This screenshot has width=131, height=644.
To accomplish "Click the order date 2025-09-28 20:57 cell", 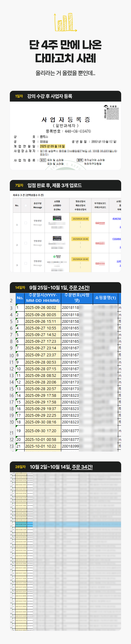I will (x=43, y=389).
